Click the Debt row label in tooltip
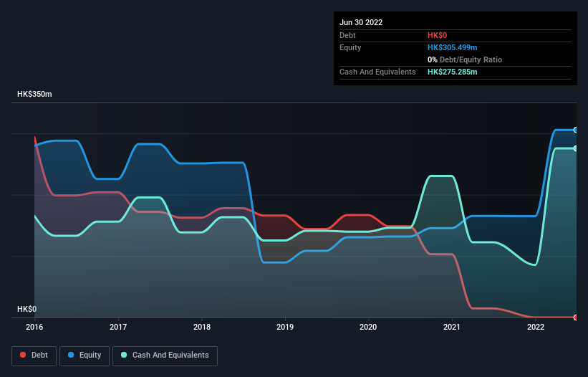 (347, 35)
